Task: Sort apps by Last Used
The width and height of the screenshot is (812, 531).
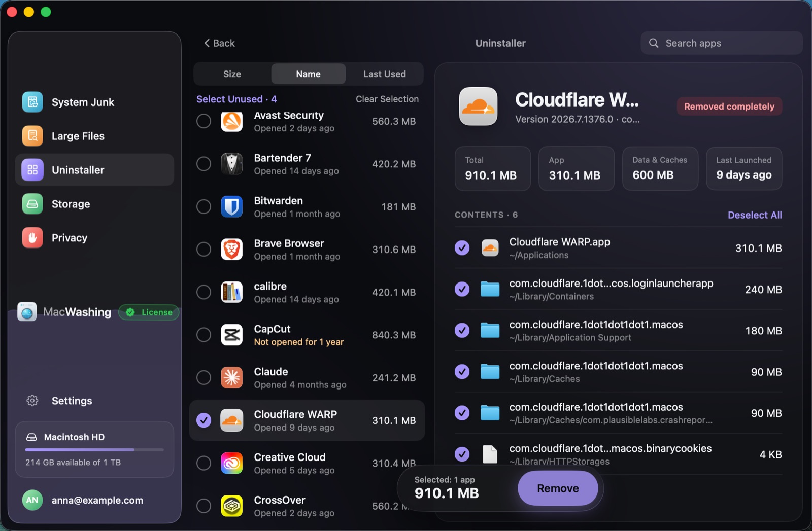Action: tap(385, 74)
